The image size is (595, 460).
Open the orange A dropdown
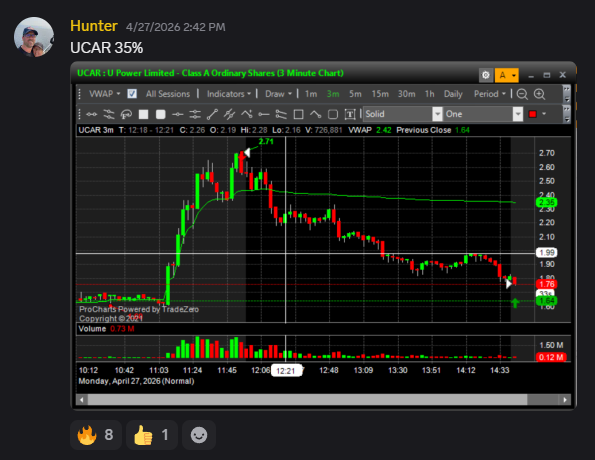(507, 75)
